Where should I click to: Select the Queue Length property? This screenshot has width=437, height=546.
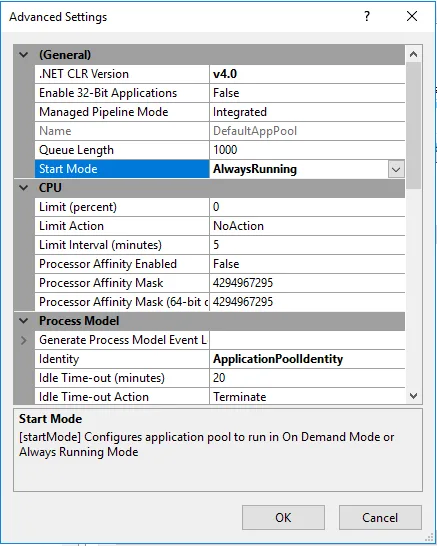[122, 150]
